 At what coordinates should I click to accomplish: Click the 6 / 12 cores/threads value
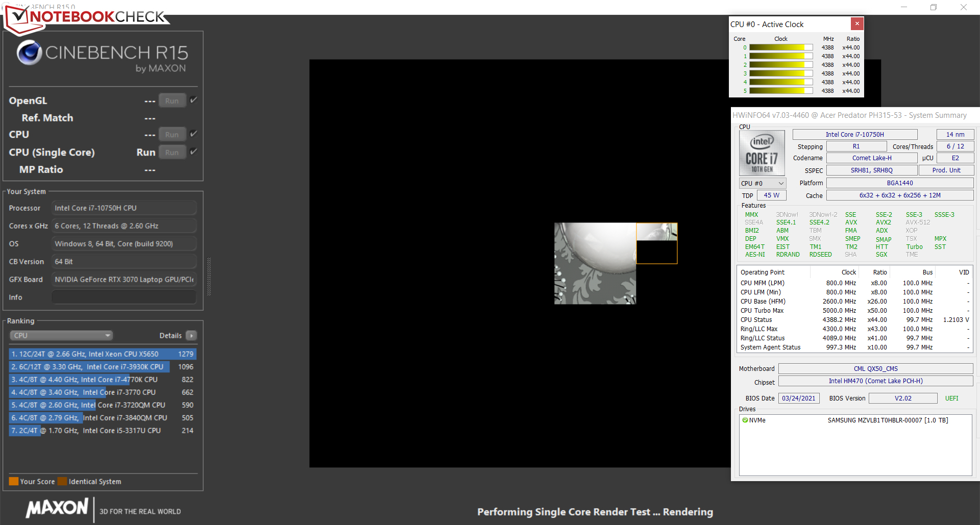(x=955, y=146)
